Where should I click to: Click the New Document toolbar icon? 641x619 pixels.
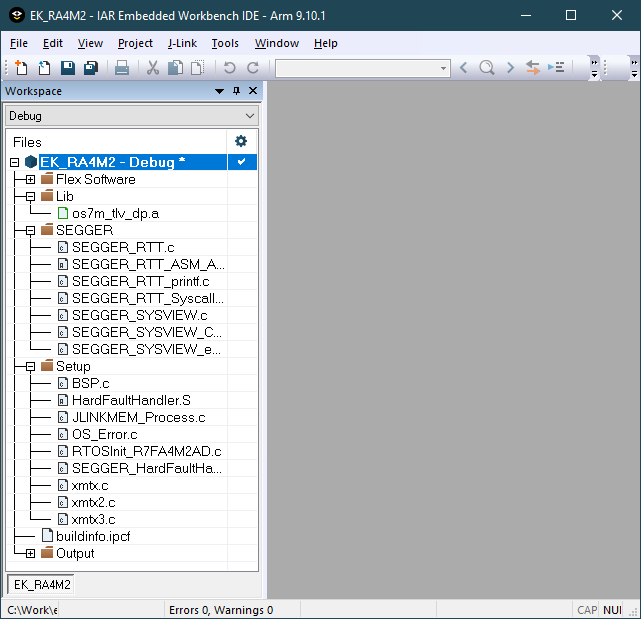(x=21, y=68)
